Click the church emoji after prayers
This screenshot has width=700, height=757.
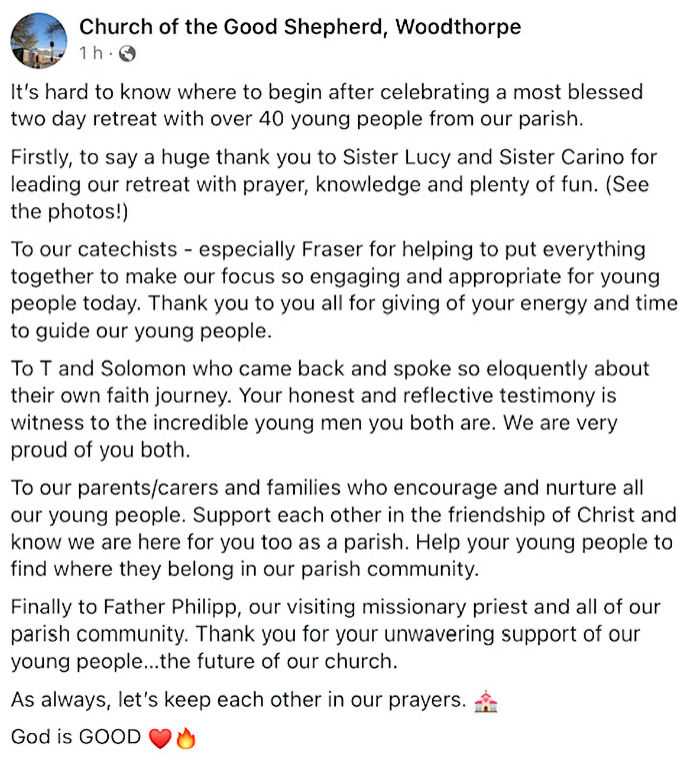486,701
